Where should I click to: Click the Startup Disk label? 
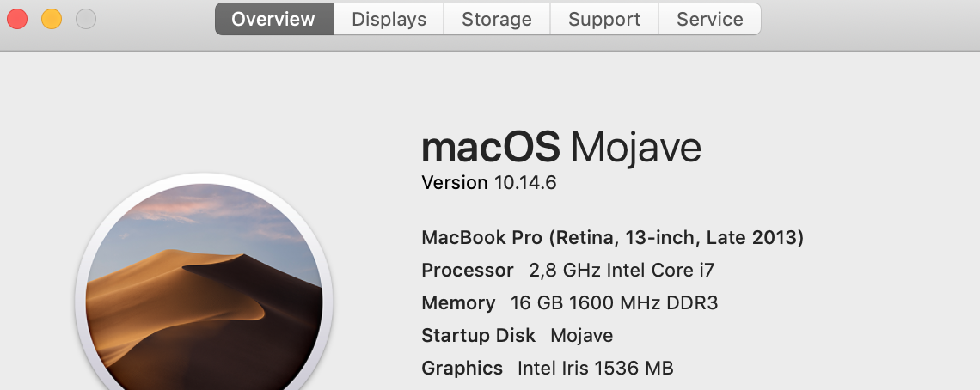[478, 336]
